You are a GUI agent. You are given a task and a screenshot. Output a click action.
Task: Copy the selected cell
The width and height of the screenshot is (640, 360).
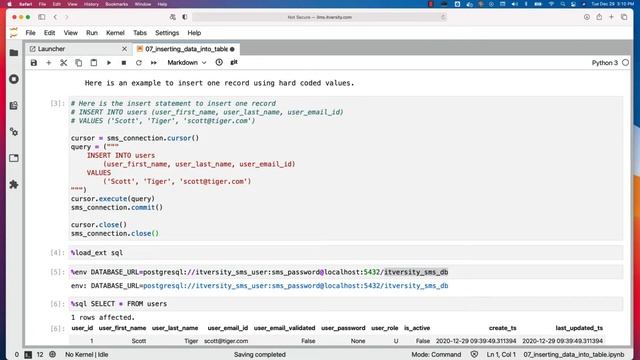(x=79, y=63)
